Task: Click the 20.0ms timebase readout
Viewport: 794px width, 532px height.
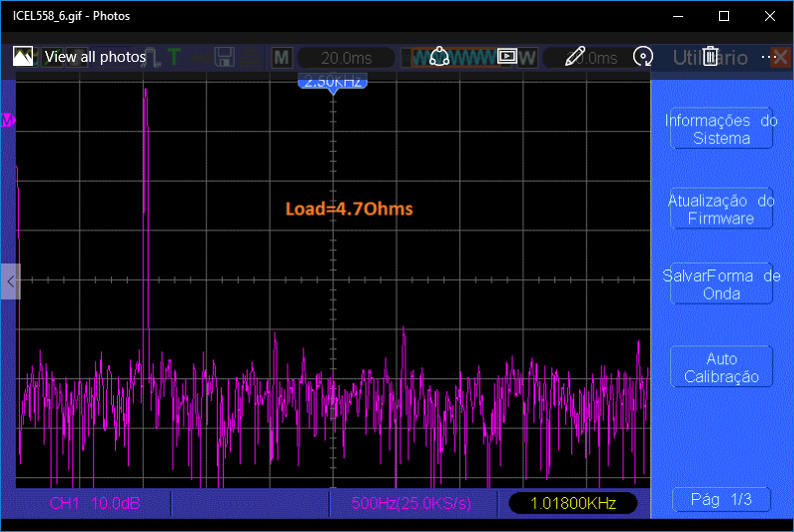Action: tap(346, 58)
